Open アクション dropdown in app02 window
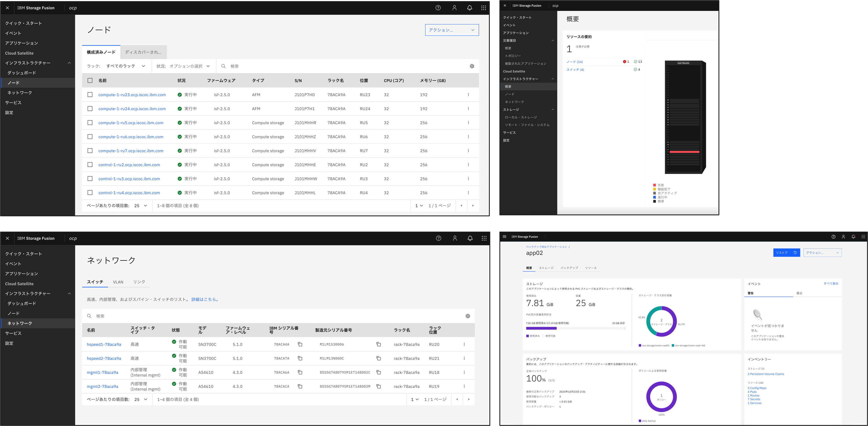This screenshot has width=868, height=426. (x=822, y=253)
